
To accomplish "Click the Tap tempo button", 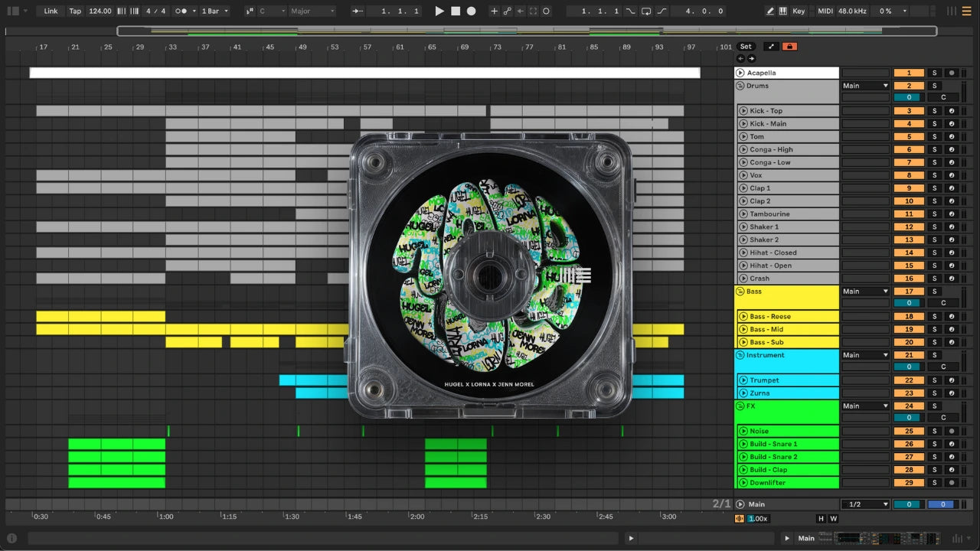I will click(75, 11).
